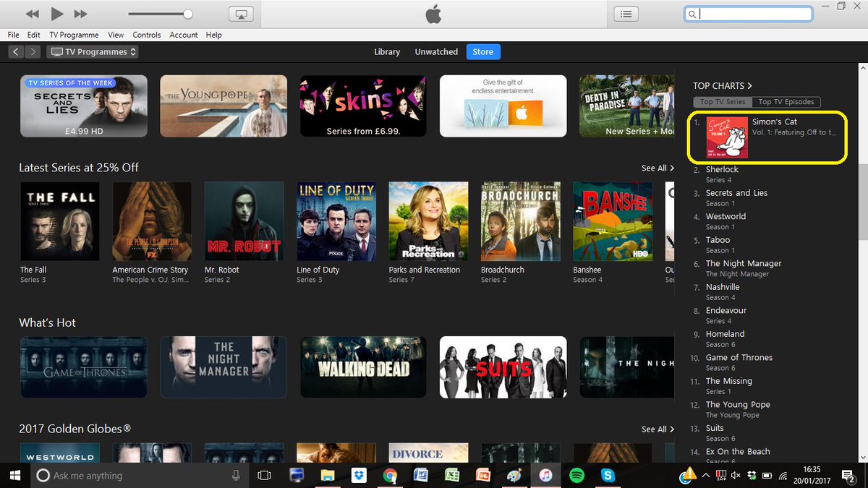Open the Line of Duty cover

336,221
